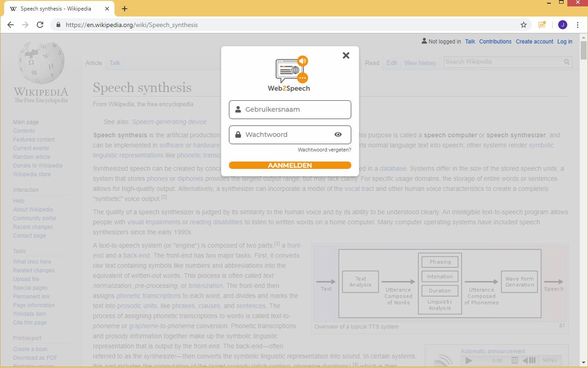Mute the announcement player volume
Viewport: 588px width, 368px height.
click(526, 360)
